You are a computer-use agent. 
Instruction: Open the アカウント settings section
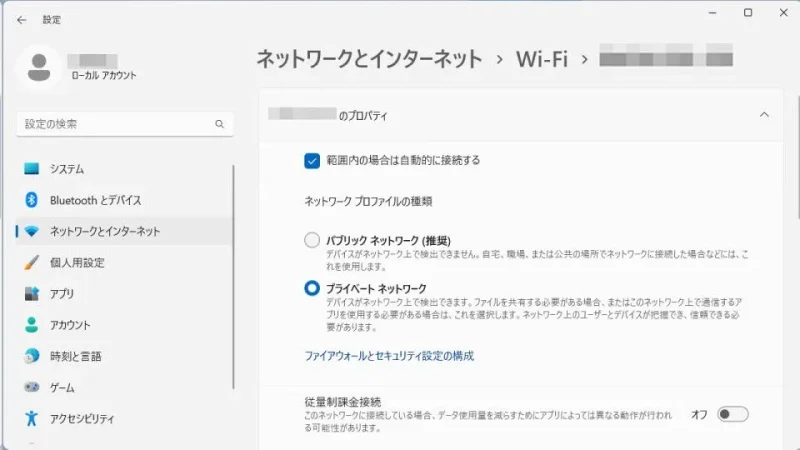point(124,325)
